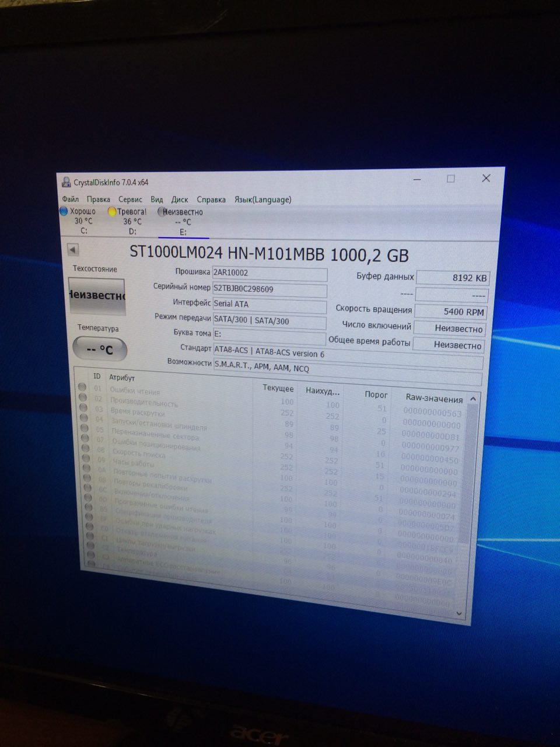Screen dimensions: 560x747
Task: Click gray status dot for attribute 09
Action: (86, 458)
